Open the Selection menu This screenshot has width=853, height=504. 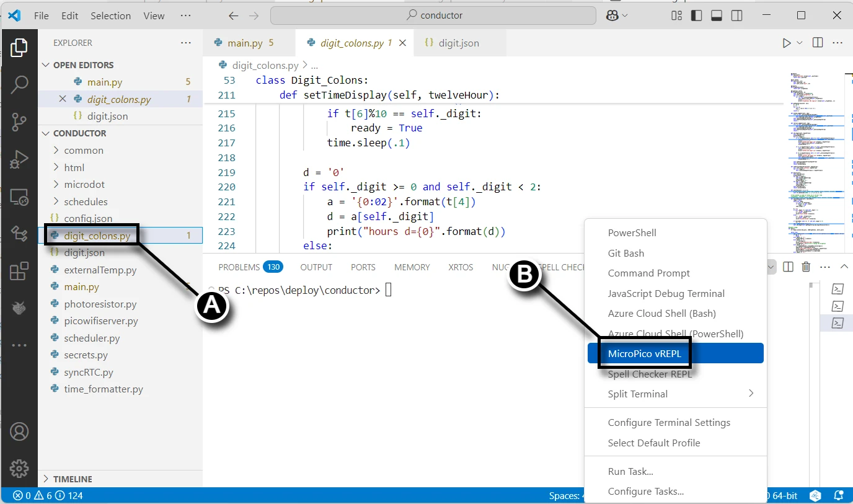coord(110,15)
